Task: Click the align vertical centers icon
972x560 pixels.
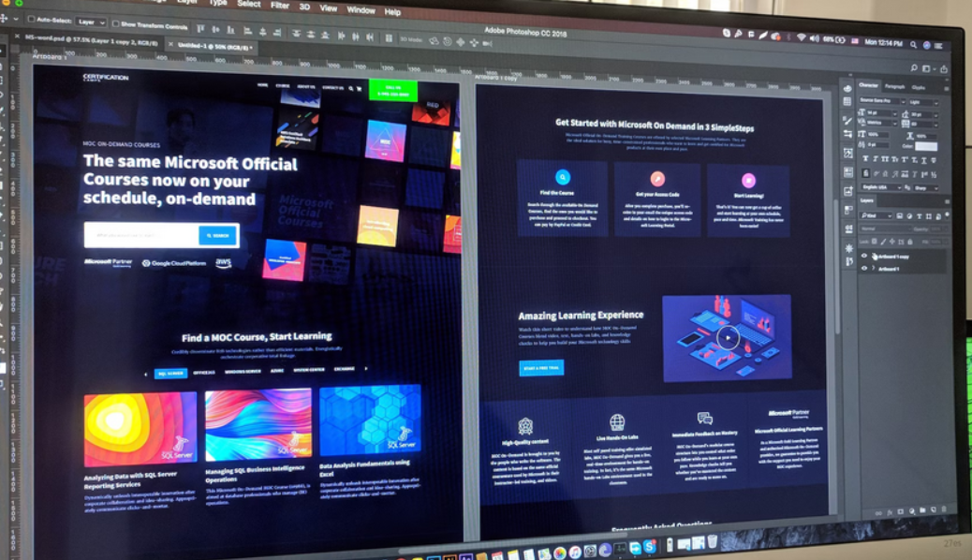Action: [215, 29]
